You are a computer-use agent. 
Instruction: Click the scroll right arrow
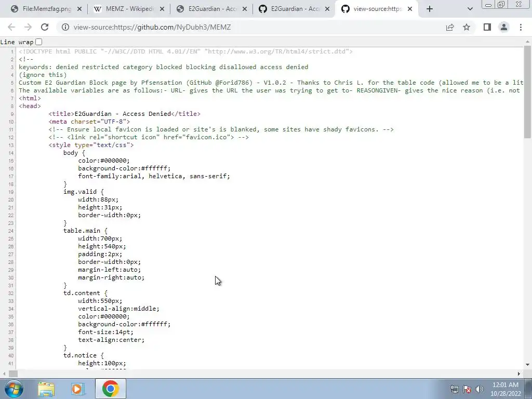(519, 374)
